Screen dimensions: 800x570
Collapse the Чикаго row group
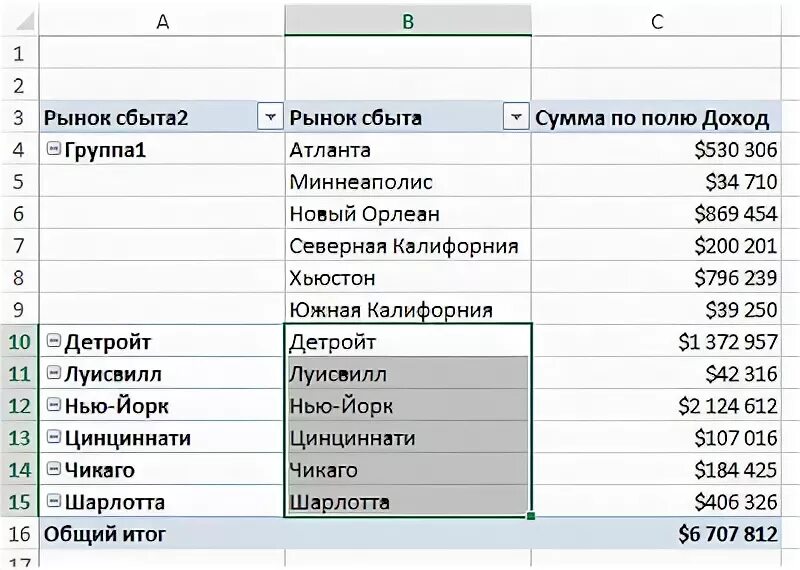coord(54,470)
